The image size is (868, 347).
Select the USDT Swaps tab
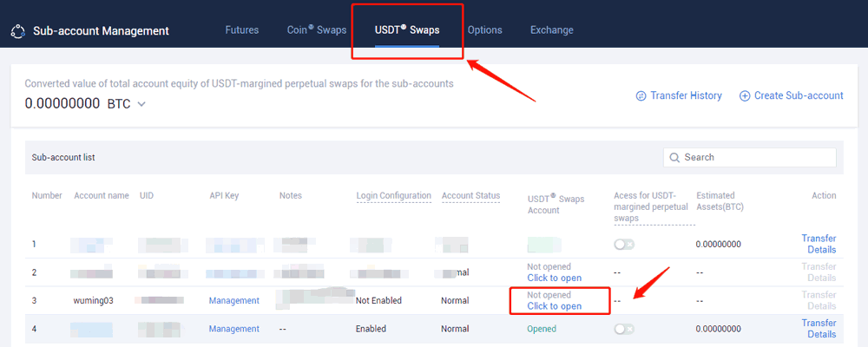[x=407, y=30]
